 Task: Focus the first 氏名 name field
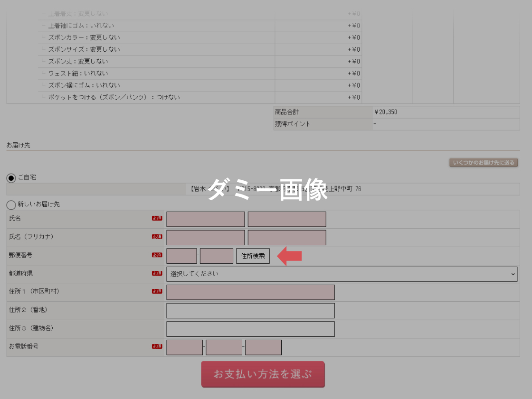click(x=206, y=219)
